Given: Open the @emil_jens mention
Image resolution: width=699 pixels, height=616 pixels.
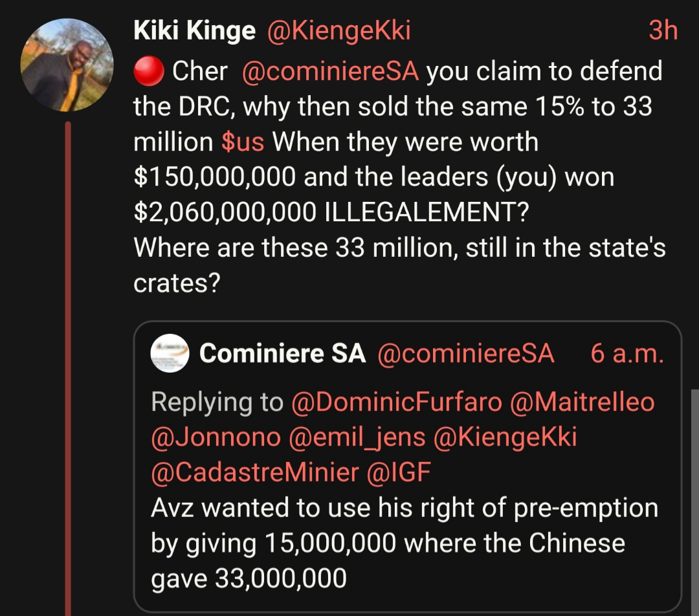Looking at the screenshot, I should pos(357,437).
